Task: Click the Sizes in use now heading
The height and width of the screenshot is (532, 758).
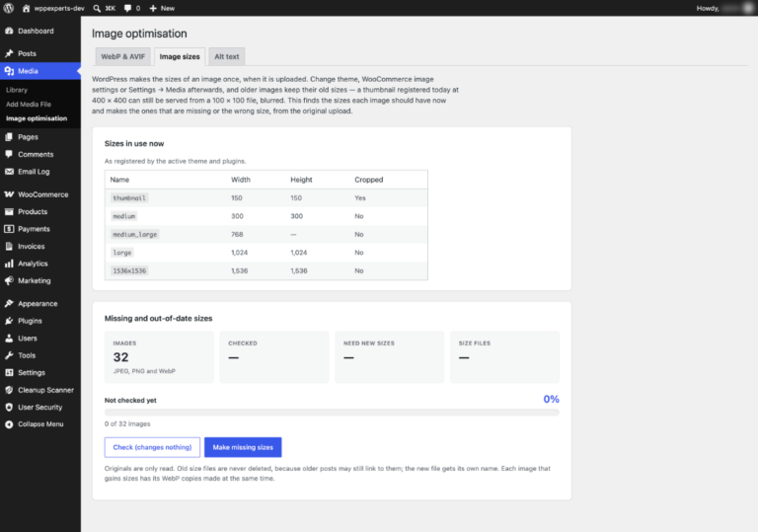Action: tap(134, 144)
